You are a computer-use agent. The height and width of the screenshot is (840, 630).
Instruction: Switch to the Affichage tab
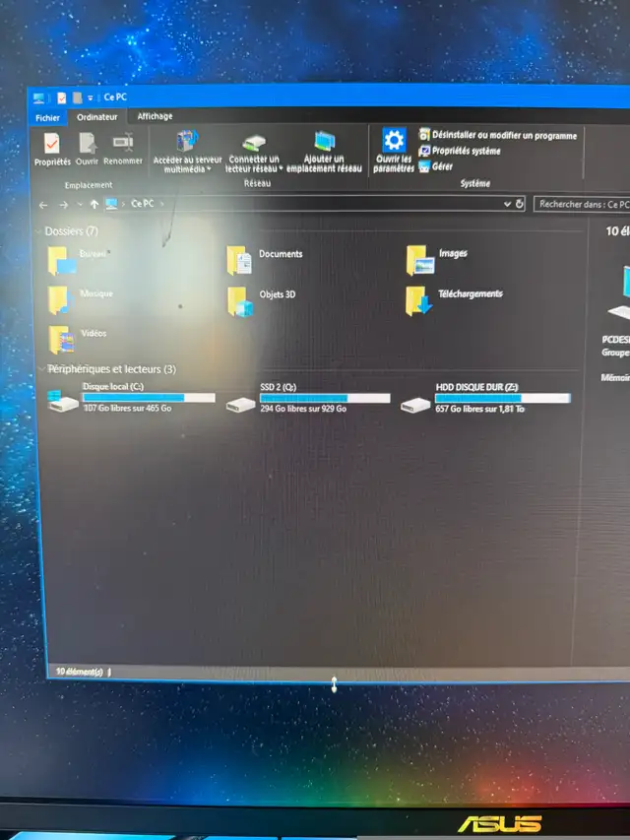coord(155,116)
